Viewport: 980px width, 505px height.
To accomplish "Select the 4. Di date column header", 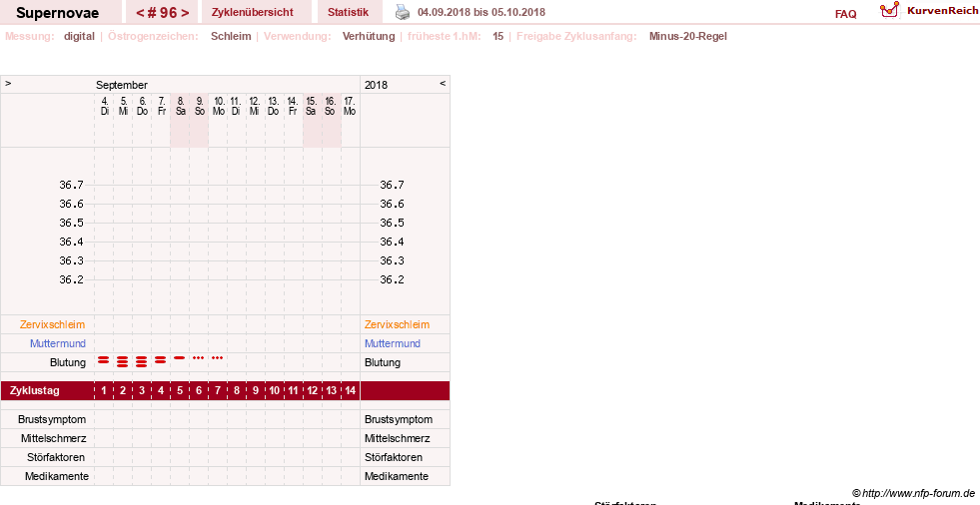I will click(104, 106).
